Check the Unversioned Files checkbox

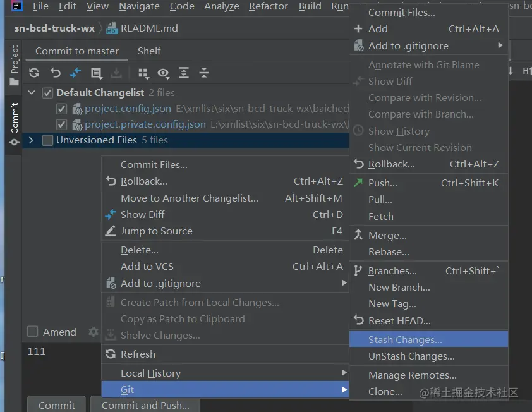tap(47, 140)
